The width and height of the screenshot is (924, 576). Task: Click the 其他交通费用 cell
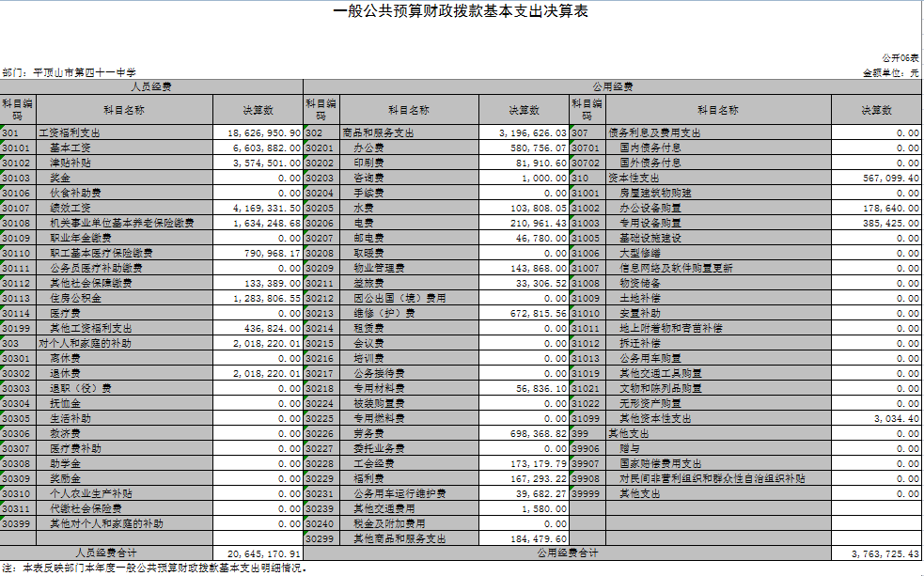pos(410,508)
